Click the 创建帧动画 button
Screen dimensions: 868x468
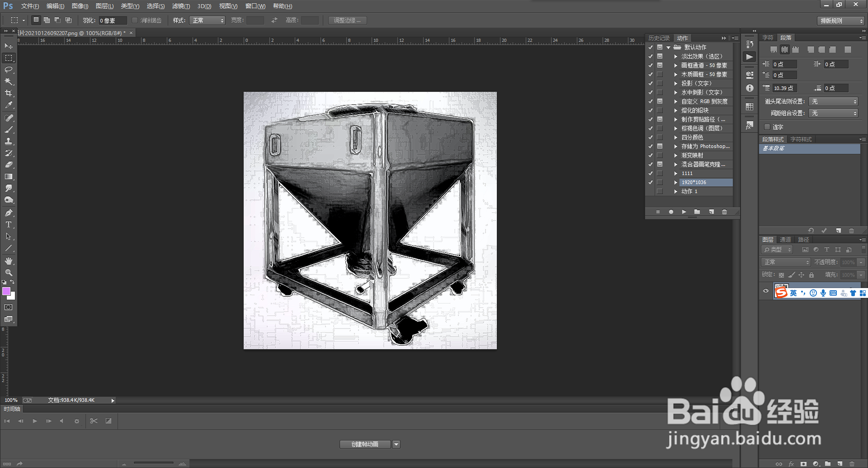click(x=365, y=445)
